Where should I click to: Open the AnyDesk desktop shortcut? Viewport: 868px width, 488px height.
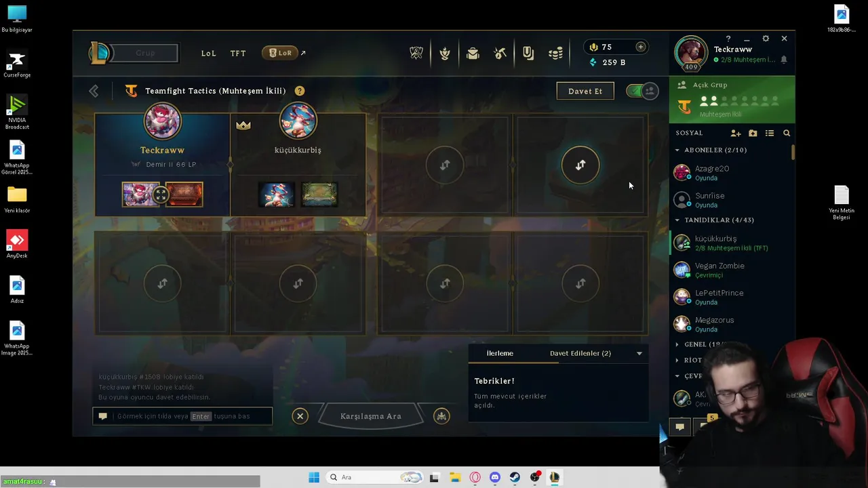pyautogui.click(x=17, y=244)
